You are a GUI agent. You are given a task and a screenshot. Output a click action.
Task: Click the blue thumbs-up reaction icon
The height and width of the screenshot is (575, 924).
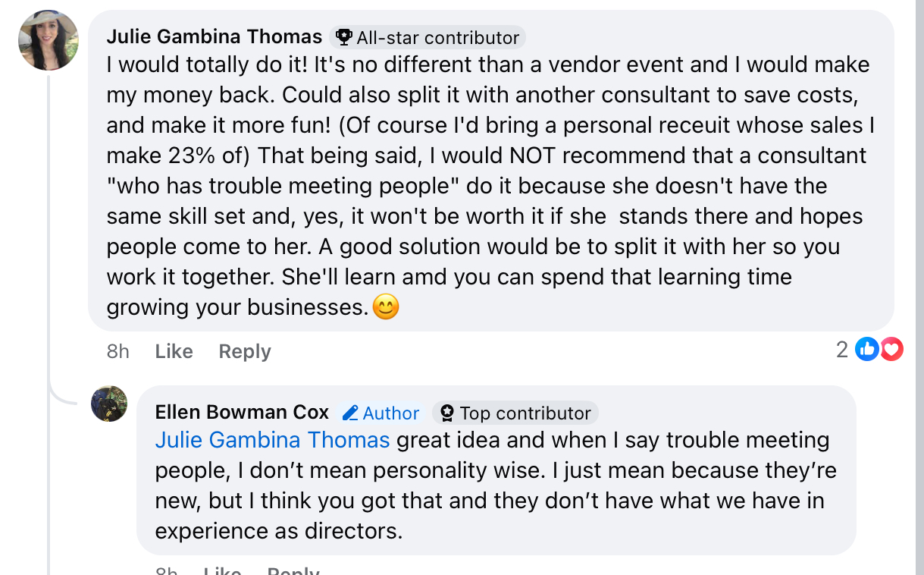(866, 350)
